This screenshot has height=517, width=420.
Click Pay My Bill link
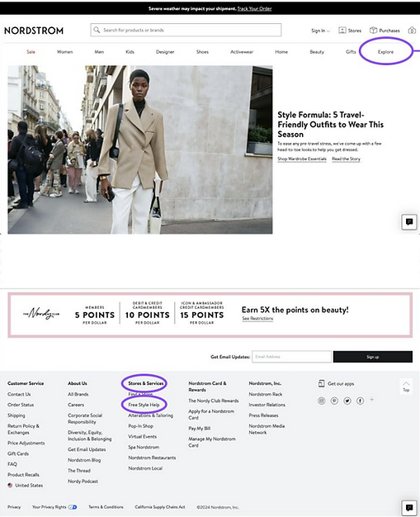200,429
